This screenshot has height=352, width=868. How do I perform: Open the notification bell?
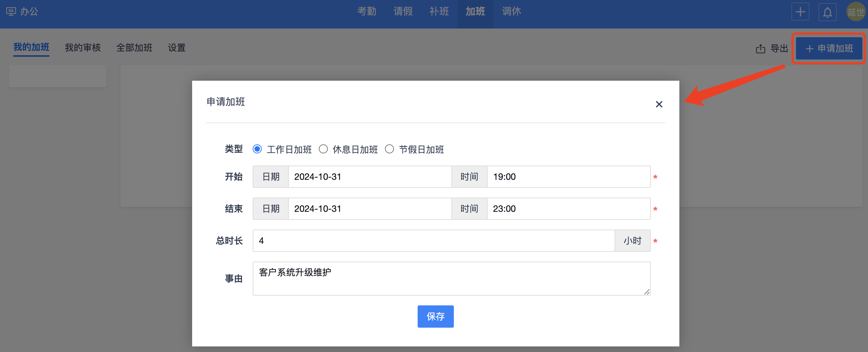point(828,13)
